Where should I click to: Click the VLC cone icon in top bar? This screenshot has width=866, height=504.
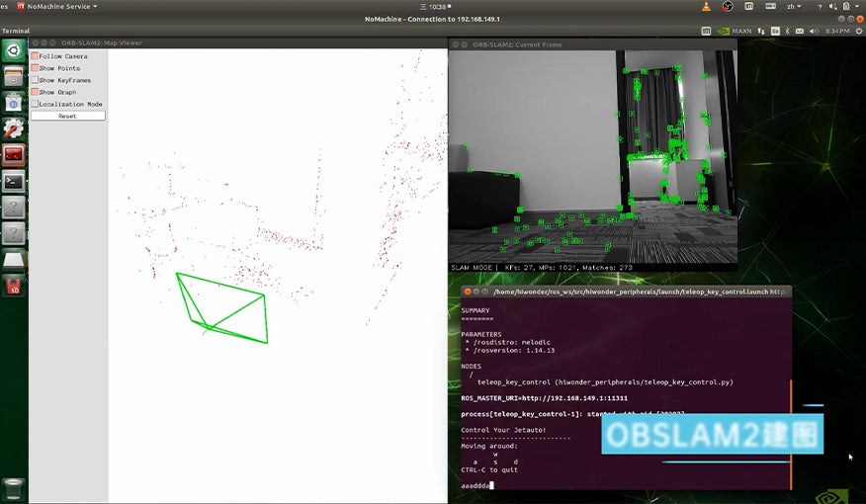706,6
